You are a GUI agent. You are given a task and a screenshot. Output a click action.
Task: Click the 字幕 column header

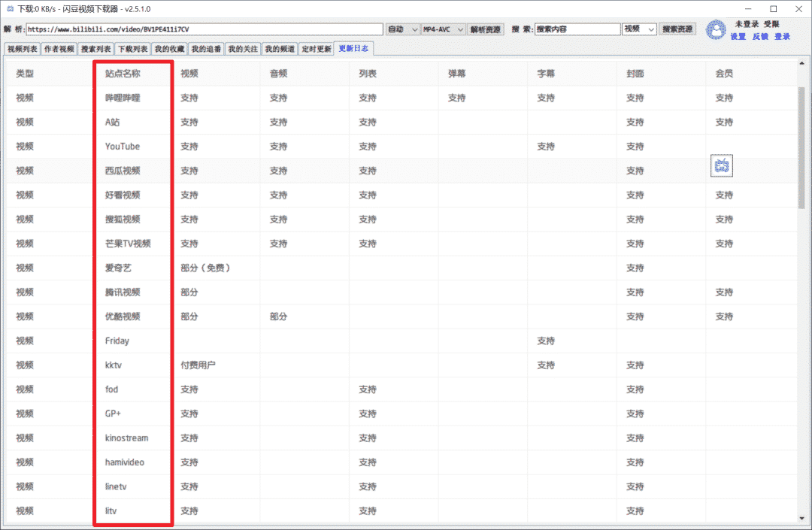[546, 74]
